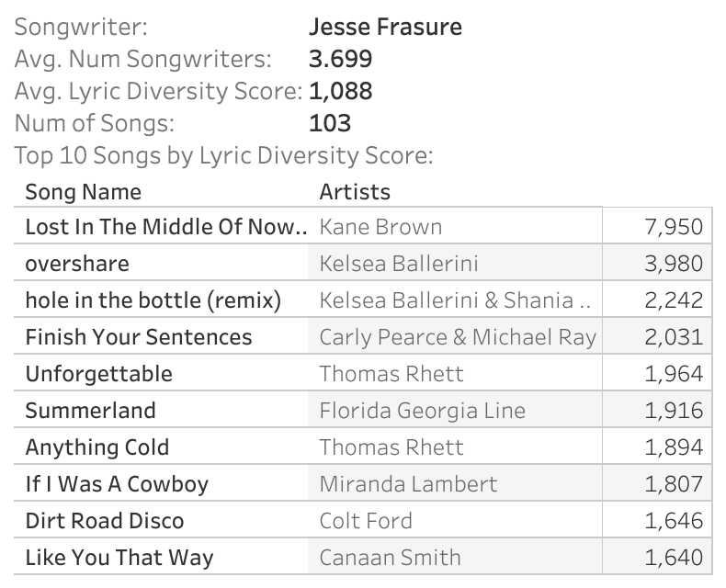The height and width of the screenshot is (588, 726).
Task: Select the artist cell 'Colt Ford'
Action: point(366,521)
